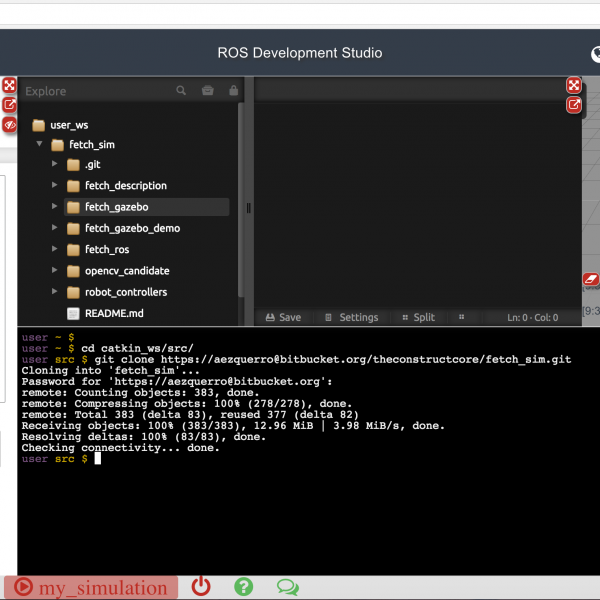Click the red open-in-new-window icon on the right
Image resolution: width=600 pixels, height=600 pixels.
point(574,104)
